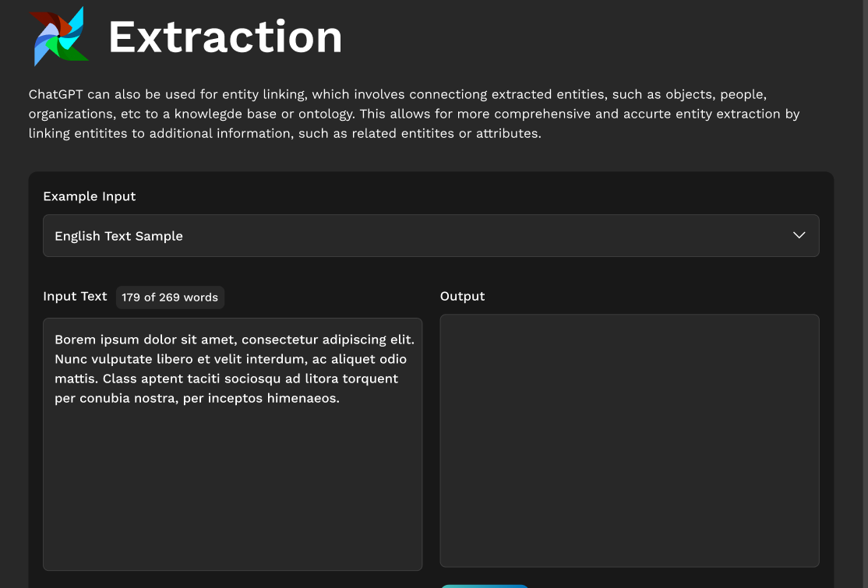
Task: Click the Extraction page heading
Action: 225,37
